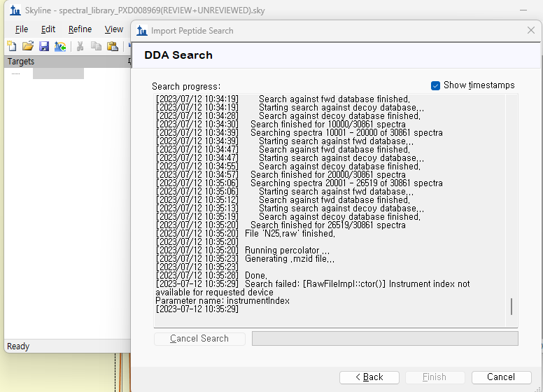Click the Cancel button in the wizard

(x=501, y=377)
